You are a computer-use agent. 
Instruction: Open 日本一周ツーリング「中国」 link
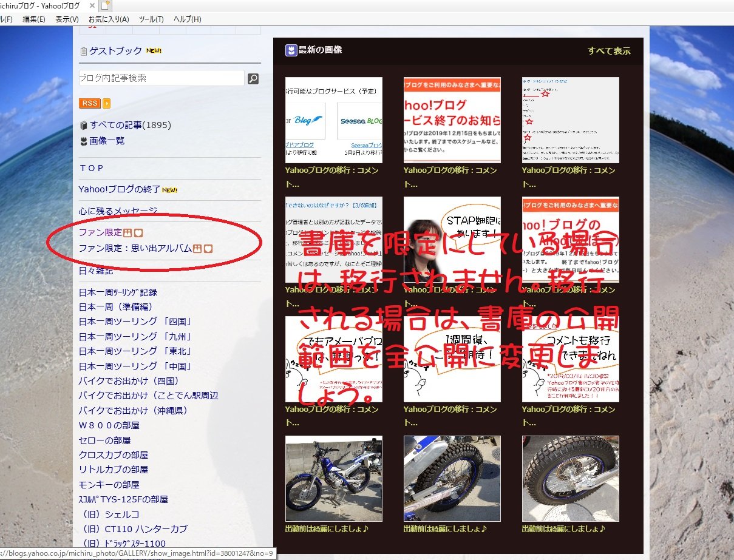135,366
